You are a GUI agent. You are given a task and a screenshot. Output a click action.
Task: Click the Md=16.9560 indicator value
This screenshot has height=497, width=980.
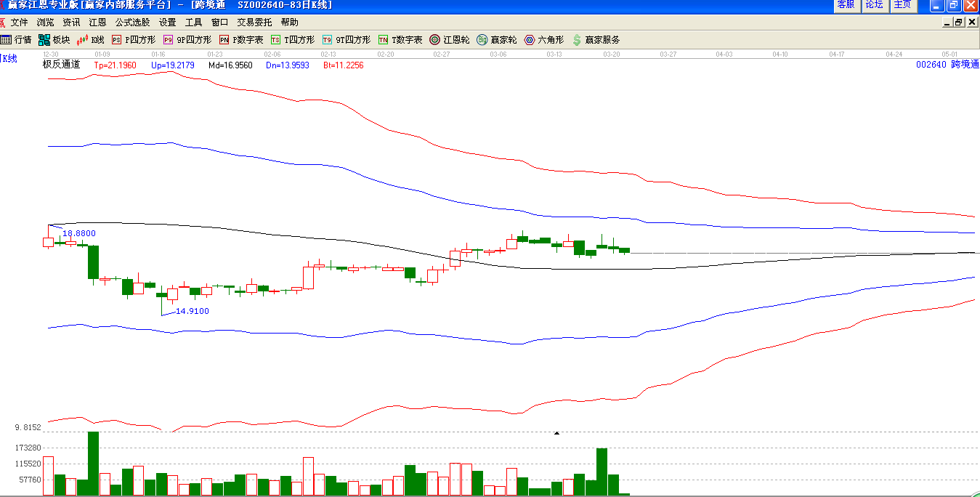(x=230, y=65)
